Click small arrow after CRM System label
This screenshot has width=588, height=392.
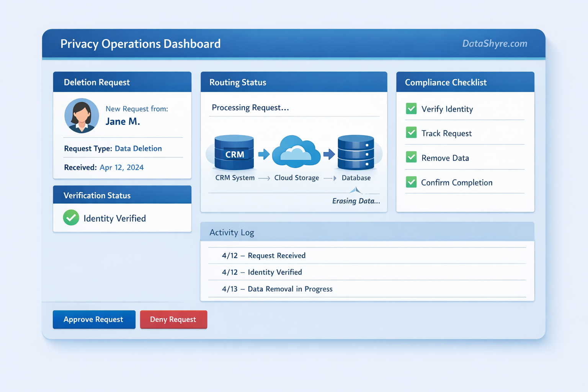click(x=264, y=178)
